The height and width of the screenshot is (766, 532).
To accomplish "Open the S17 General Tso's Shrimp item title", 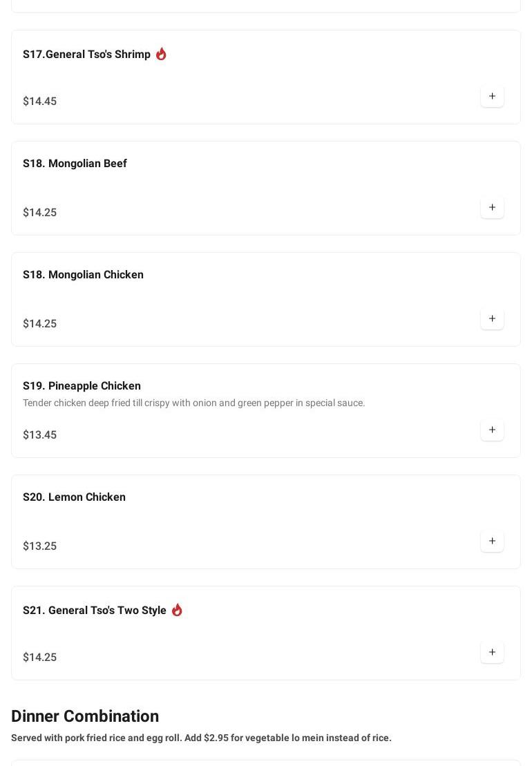I will coord(86,55).
